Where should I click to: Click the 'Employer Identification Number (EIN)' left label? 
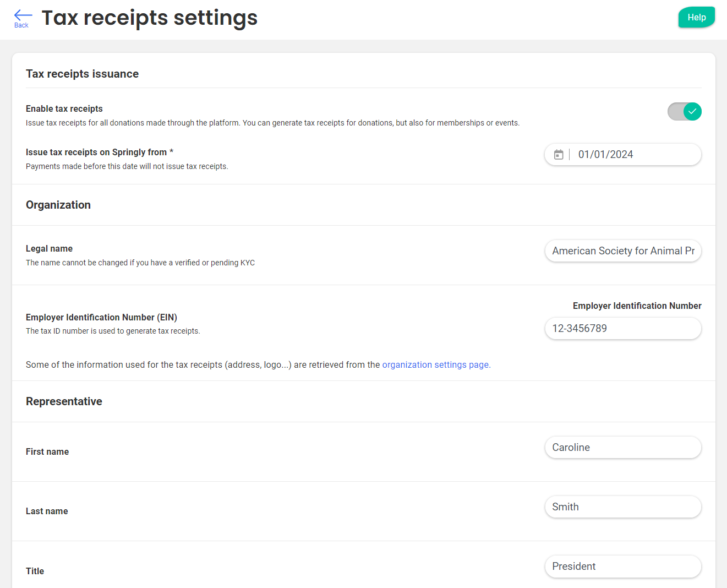[x=101, y=317]
